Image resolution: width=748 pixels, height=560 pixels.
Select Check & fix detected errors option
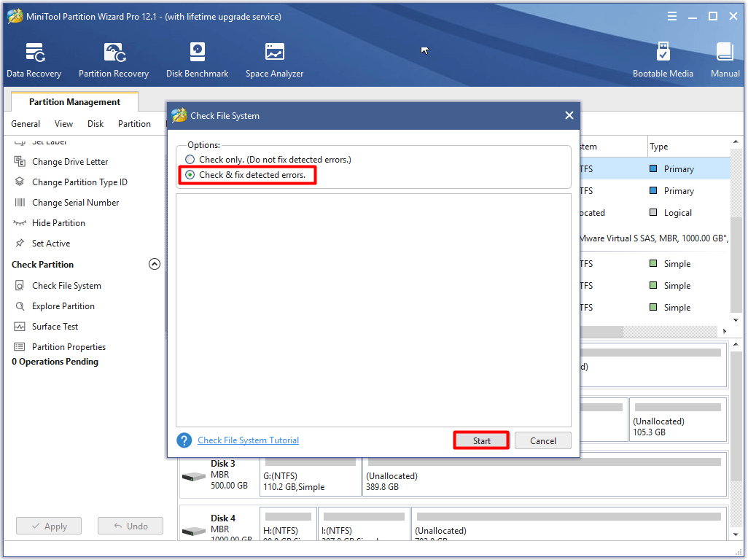tap(190, 174)
